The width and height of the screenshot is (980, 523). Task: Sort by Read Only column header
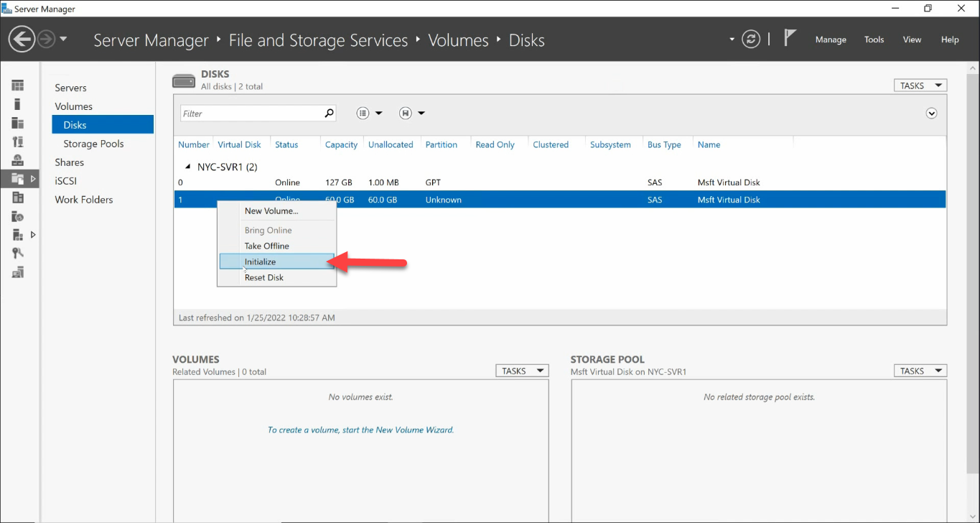coord(495,144)
